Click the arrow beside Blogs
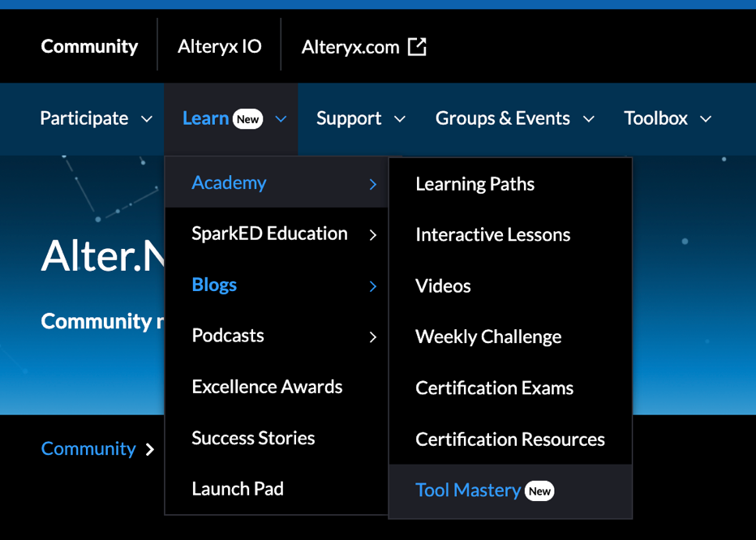This screenshot has height=540, width=756. (373, 285)
